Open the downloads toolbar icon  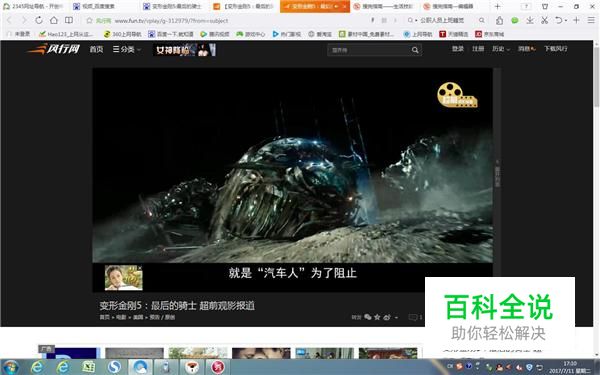pos(530,21)
